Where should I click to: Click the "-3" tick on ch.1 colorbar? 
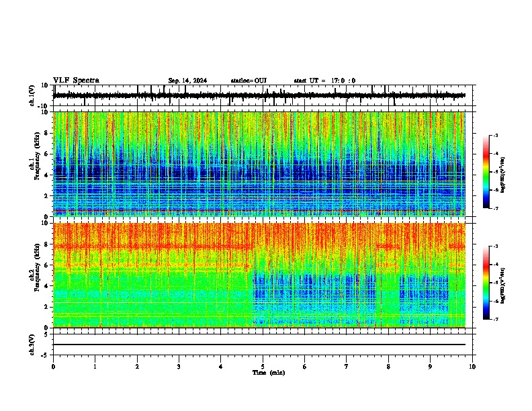496,135
